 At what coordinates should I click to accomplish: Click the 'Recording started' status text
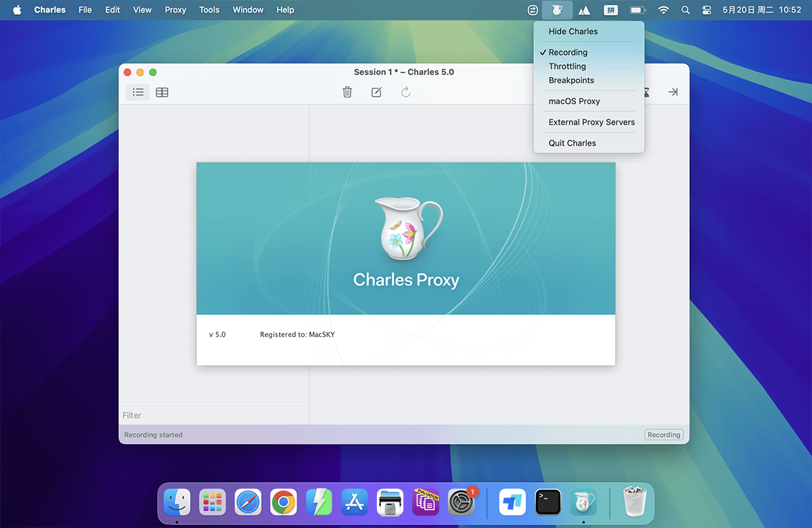click(x=154, y=435)
